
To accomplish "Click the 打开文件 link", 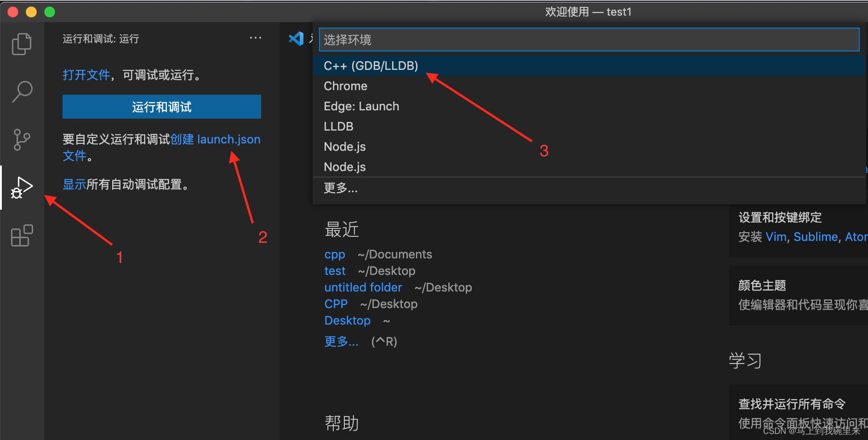I will pyautogui.click(x=86, y=75).
